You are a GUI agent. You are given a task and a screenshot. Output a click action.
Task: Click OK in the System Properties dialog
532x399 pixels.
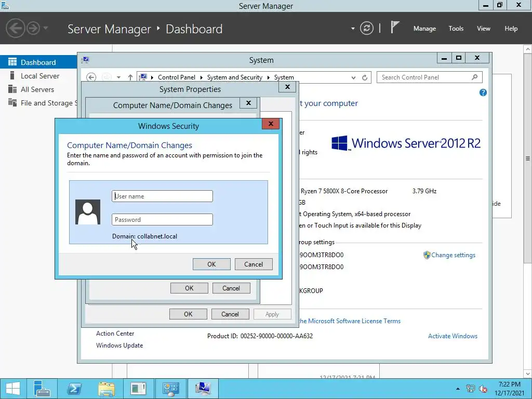click(188, 314)
